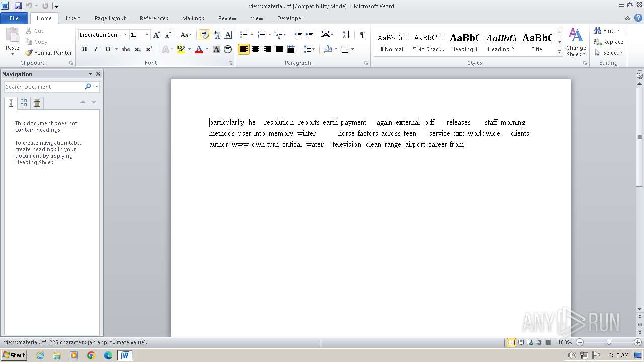Viewport: 644px width, 362px height.
Task: Click the Clear Formatting icon
Action: pyautogui.click(x=204, y=35)
